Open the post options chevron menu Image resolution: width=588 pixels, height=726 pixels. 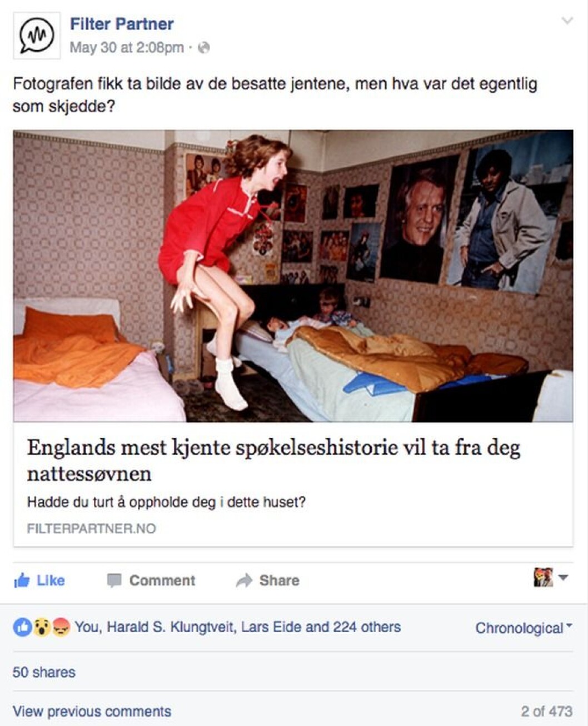(567, 21)
